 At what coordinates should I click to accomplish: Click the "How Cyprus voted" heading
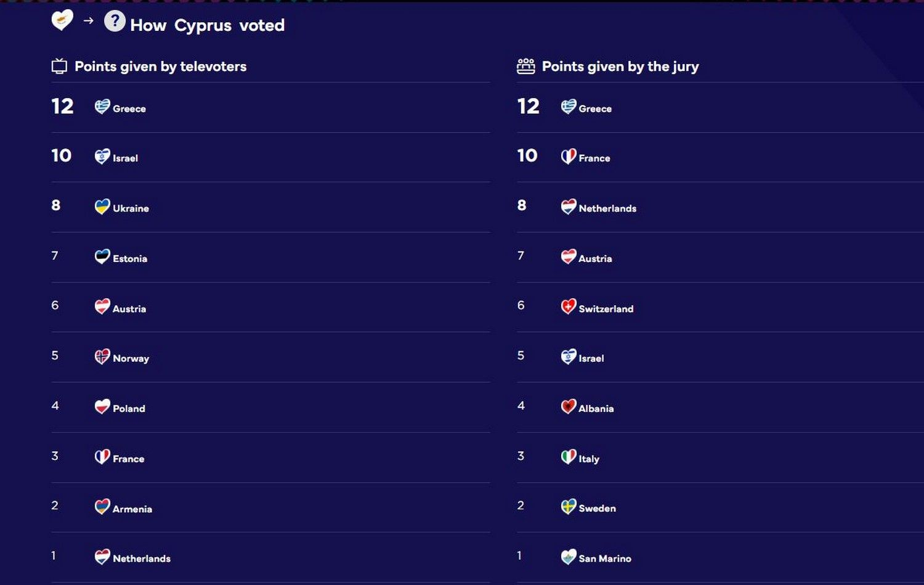coord(207,25)
